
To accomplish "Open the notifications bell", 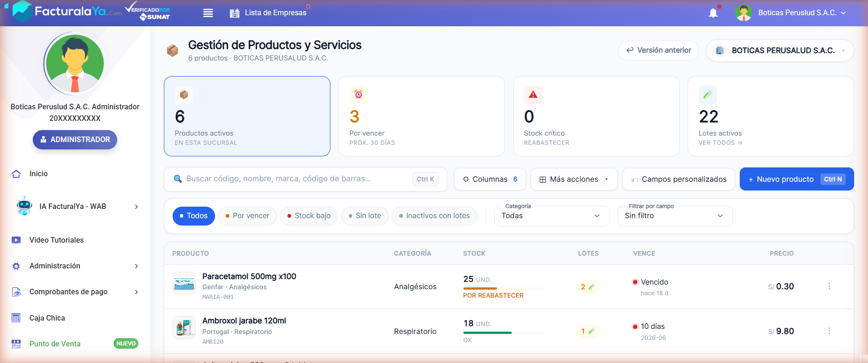I will [x=713, y=13].
